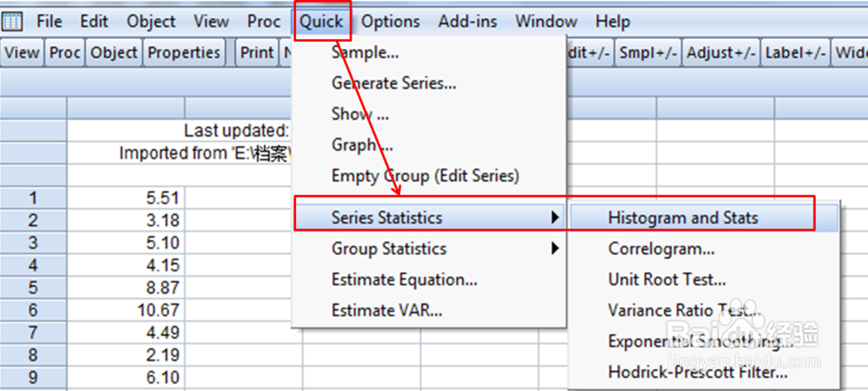Screen dimensions: 868x391
Task: Click the Properties toolbar button
Action: (184, 53)
